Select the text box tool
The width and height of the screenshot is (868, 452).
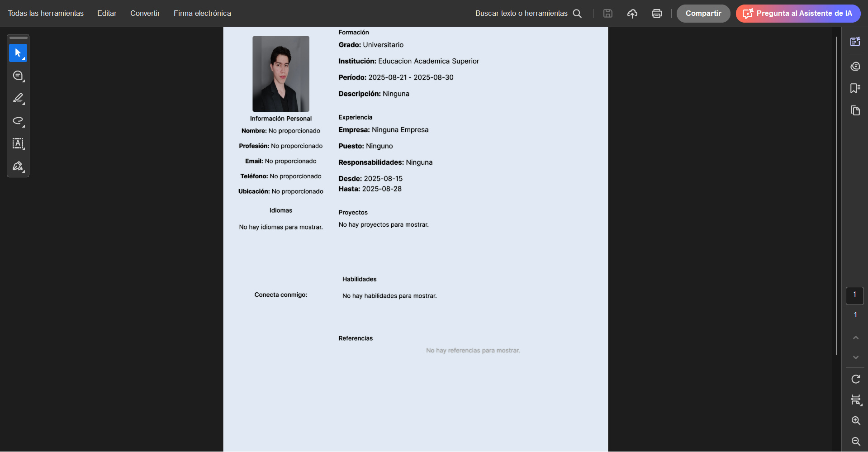tap(18, 143)
